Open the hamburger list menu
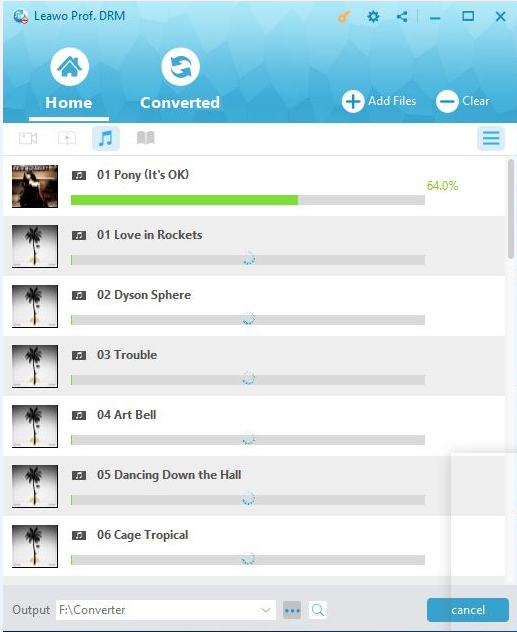 [x=491, y=139]
